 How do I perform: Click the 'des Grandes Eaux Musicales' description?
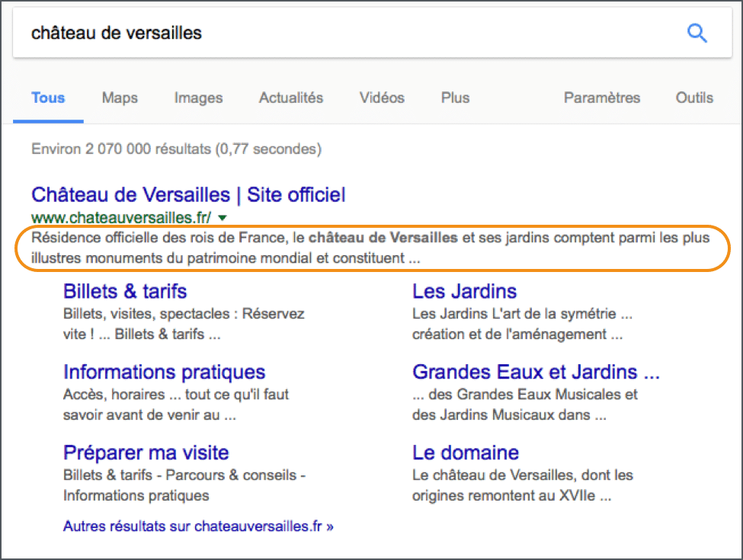click(x=525, y=405)
